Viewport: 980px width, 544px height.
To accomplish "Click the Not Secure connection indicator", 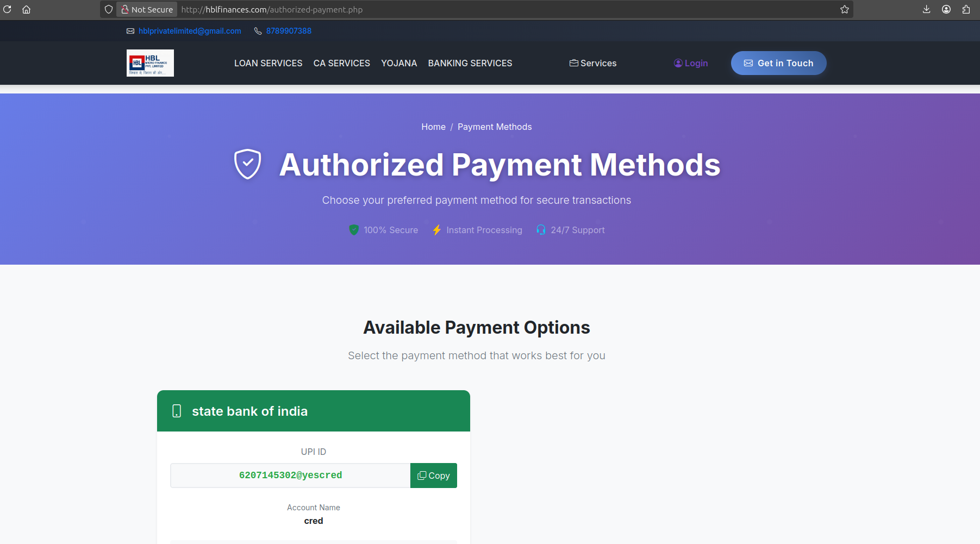I will pyautogui.click(x=147, y=9).
